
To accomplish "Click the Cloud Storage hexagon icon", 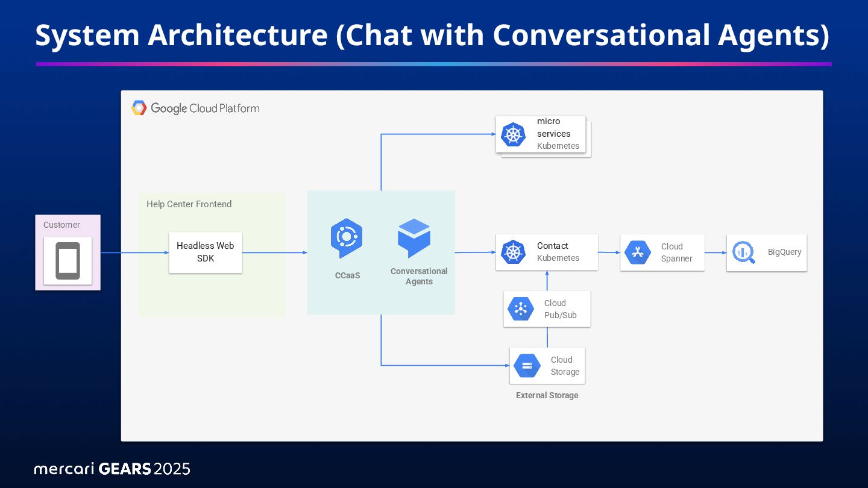I will (x=527, y=366).
